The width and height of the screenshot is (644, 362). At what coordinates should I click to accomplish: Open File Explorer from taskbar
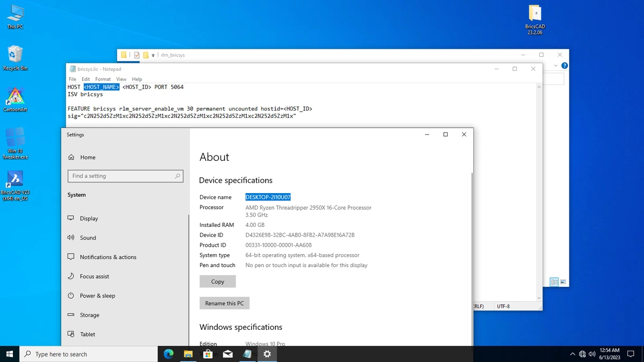pos(188,354)
